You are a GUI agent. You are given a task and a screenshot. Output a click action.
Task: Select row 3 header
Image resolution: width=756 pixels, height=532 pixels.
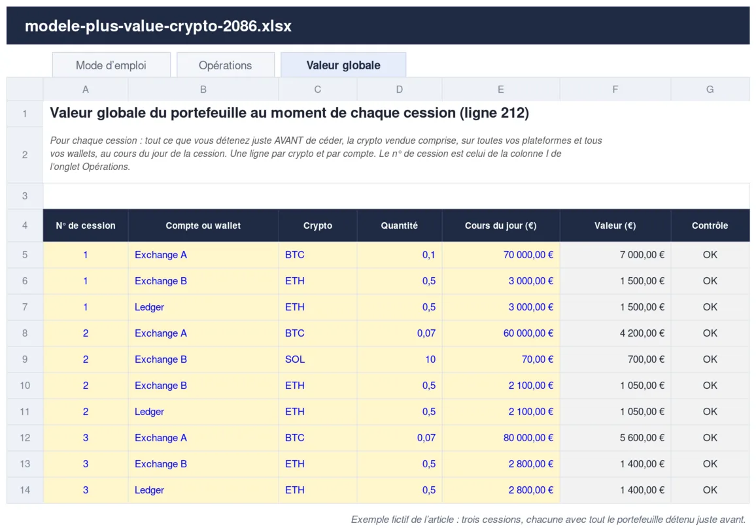coord(25,196)
